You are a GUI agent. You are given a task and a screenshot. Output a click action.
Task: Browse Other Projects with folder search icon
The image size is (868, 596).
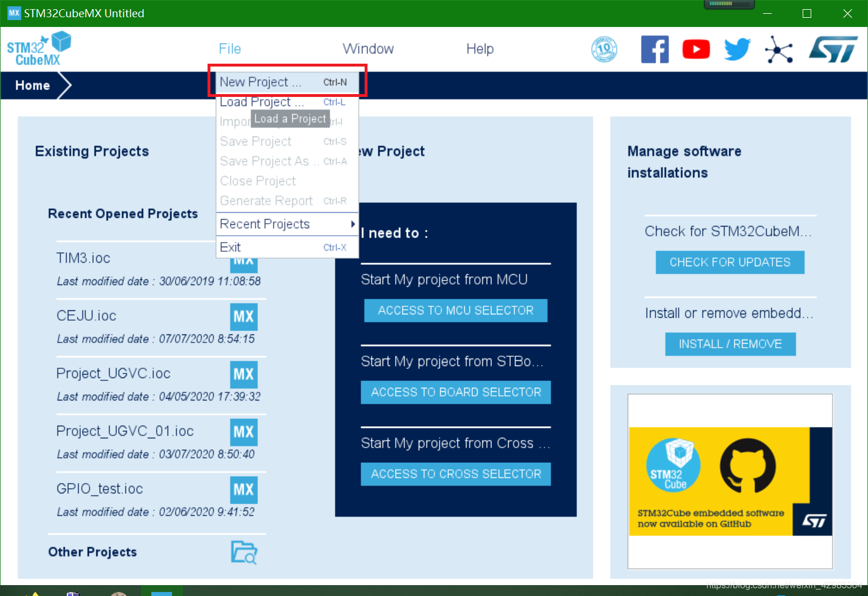tap(244, 552)
